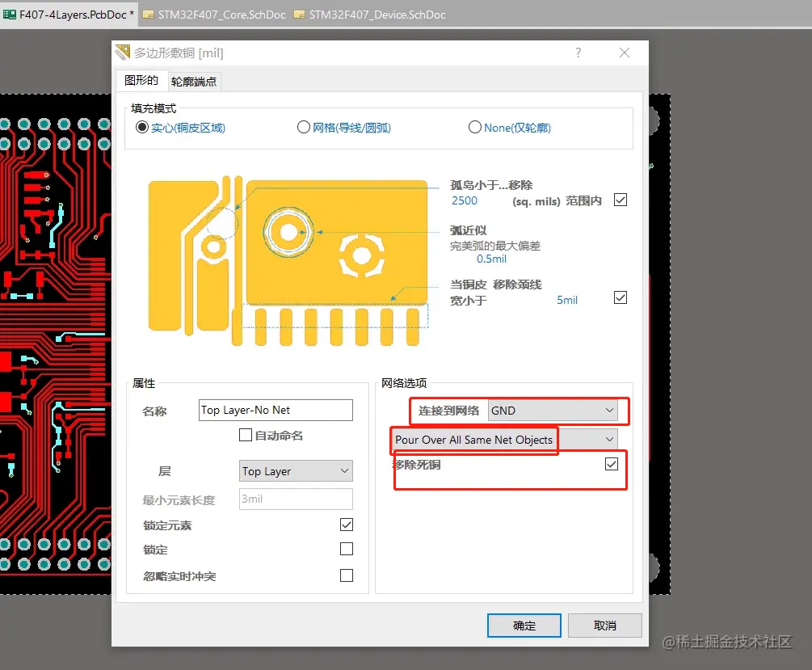Screen dimensions: 812x670
Task: Select the None(仅轮廓) outline-only fill mode
Action: click(x=474, y=128)
